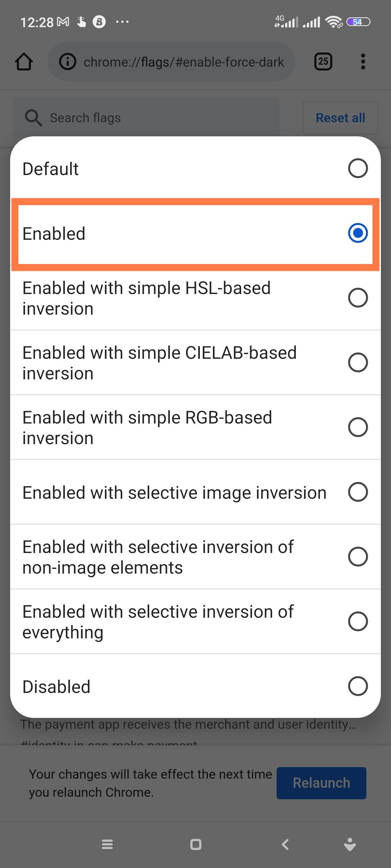
Task: Select Enabled with selective image inversion
Action: [x=358, y=492]
